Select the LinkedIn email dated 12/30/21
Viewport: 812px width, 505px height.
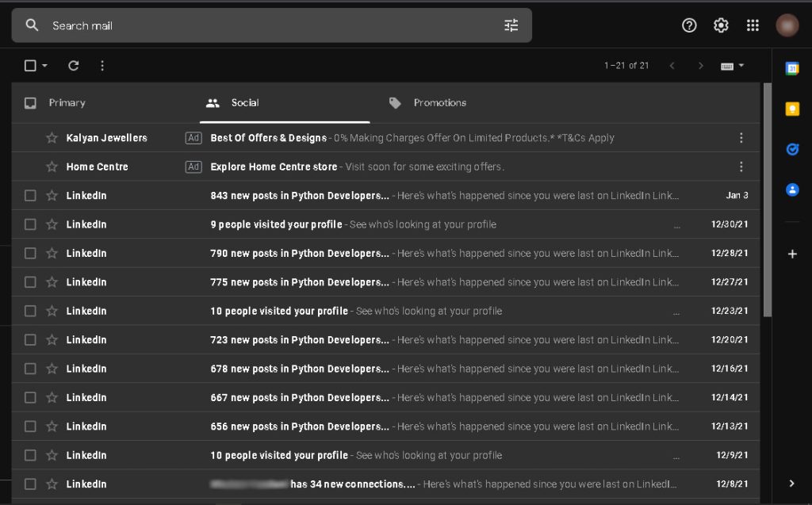coord(30,224)
